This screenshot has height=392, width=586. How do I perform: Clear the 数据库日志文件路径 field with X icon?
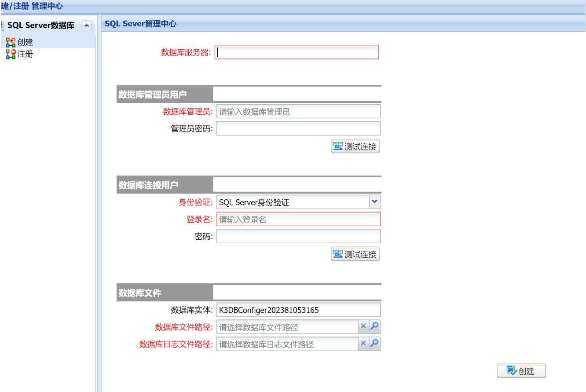(x=363, y=343)
